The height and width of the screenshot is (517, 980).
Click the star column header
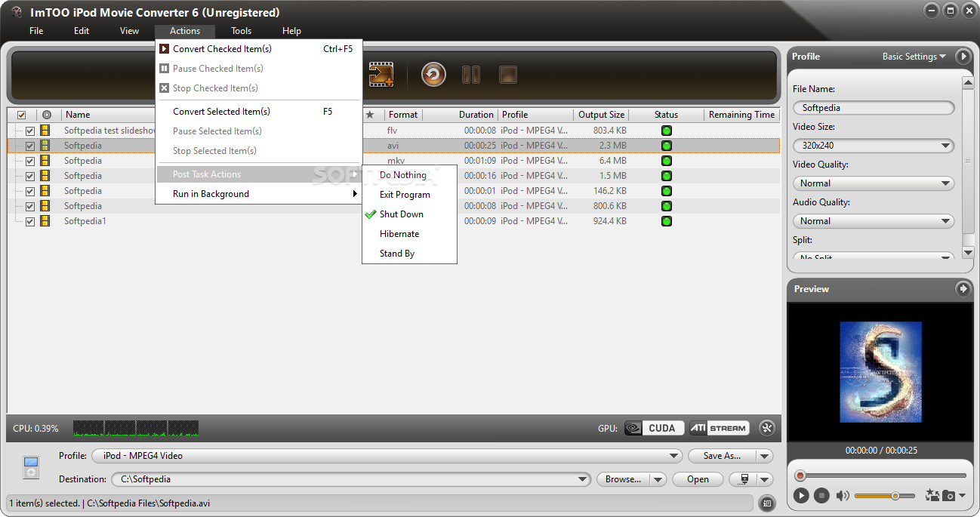(x=370, y=115)
